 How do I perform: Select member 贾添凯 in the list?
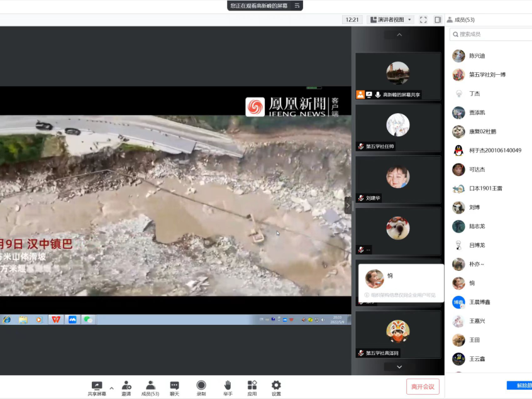tap(489, 112)
